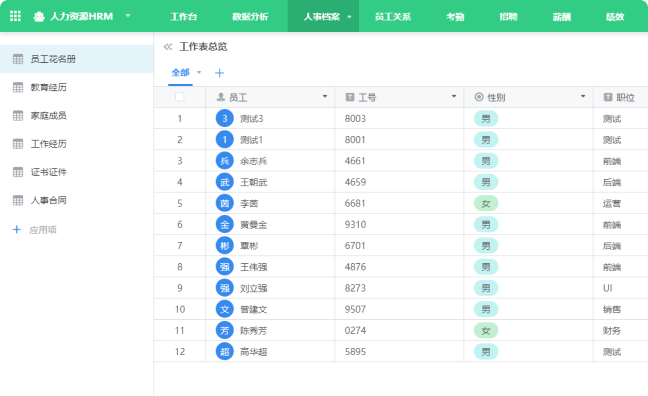This screenshot has width=648, height=396.
Task: Open the 全部 view dropdown arrow
Action: tap(199, 72)
